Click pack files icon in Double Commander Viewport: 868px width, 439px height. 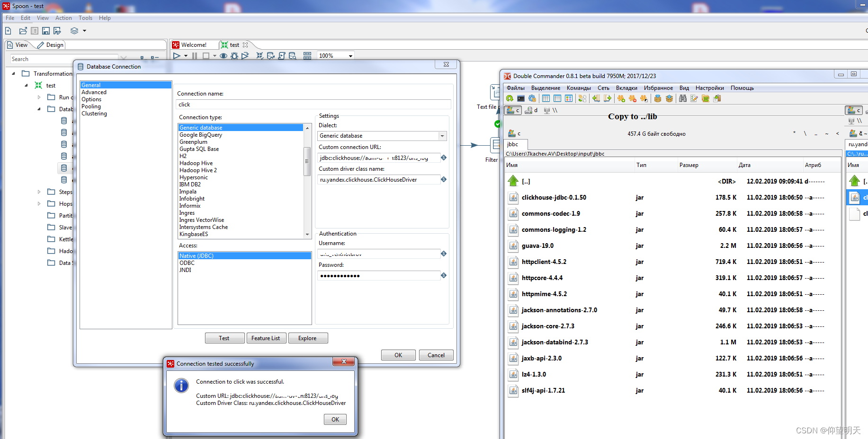point(658,98)
